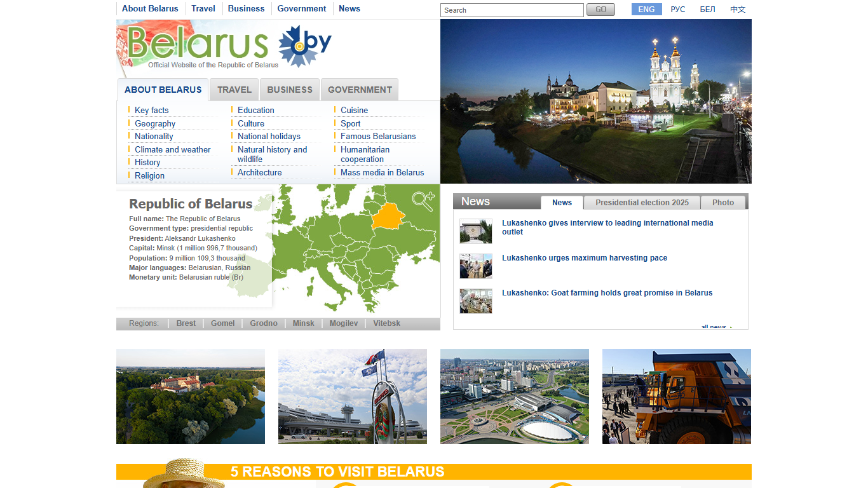Switch to Presidential election 2025 tab
The width and height of the screenshot is (868, 488).
tap(642, 203)
